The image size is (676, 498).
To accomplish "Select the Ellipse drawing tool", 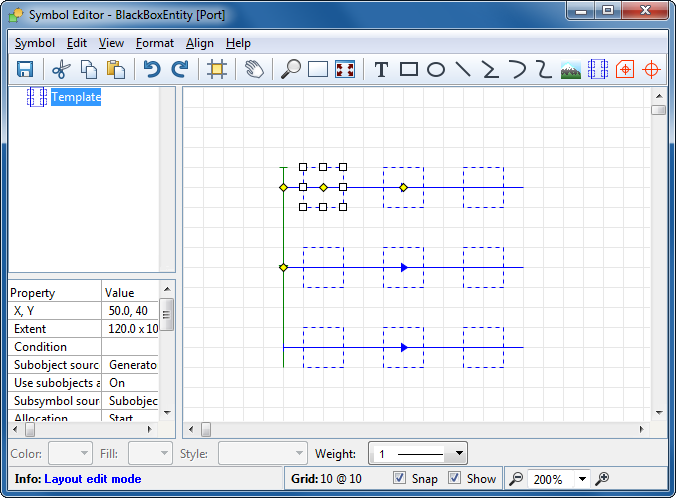I will click(x=436, y=69).
